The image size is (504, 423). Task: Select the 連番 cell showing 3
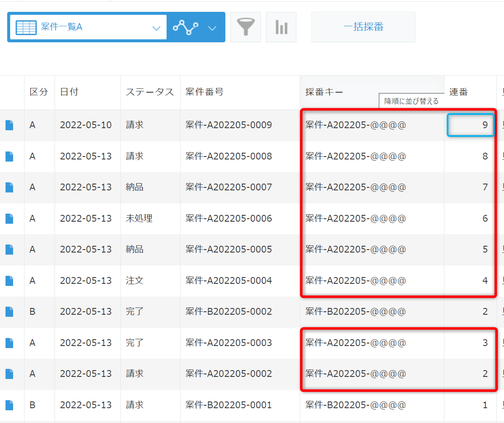click(471, 343)
